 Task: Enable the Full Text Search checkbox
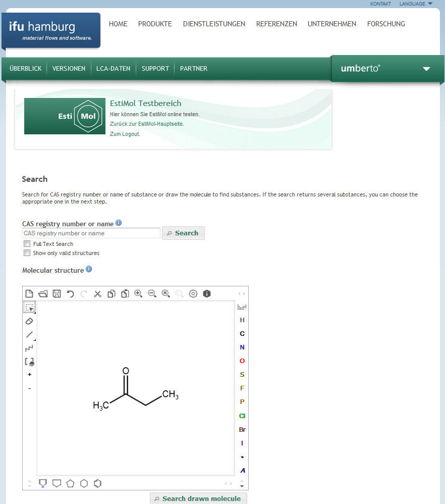27,244
